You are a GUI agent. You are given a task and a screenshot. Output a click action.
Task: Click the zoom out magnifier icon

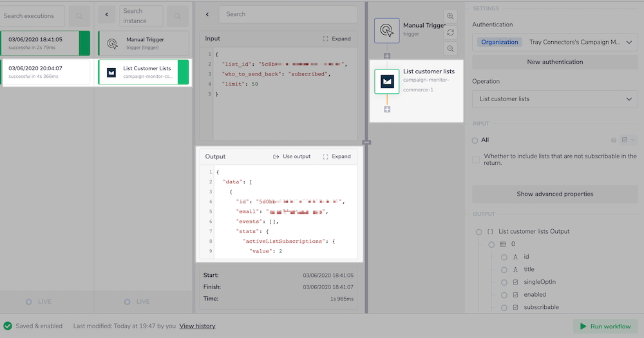(x=451, y=48)
